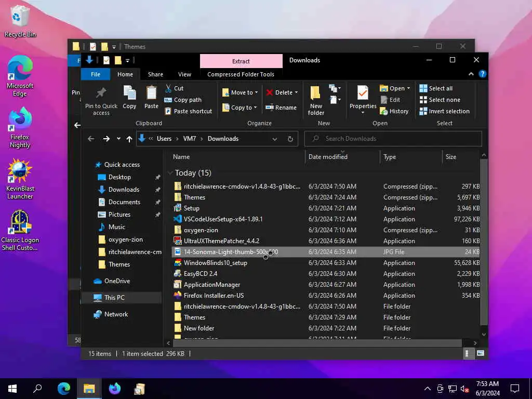
Task: Open Network in navigation pane
Action: click(116, 314)
